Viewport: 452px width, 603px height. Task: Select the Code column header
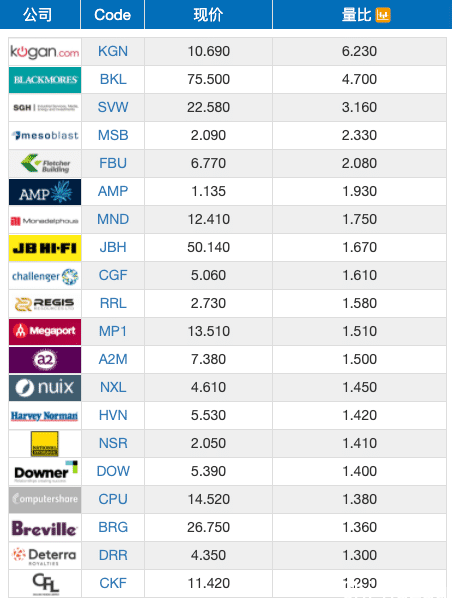[x=112, y=15]
